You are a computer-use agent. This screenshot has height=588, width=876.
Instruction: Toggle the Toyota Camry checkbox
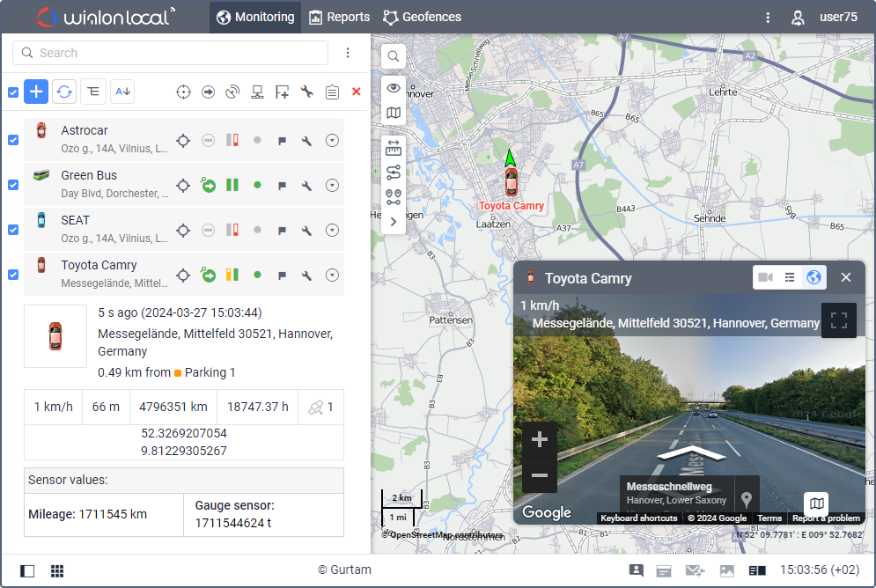click(x=13, y=275)
